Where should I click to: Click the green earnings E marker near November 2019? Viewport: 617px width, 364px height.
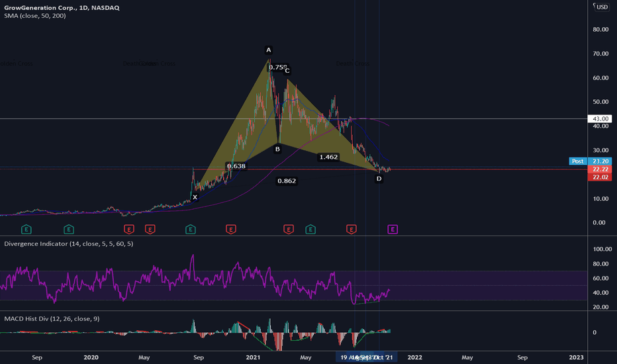(68, 229)
